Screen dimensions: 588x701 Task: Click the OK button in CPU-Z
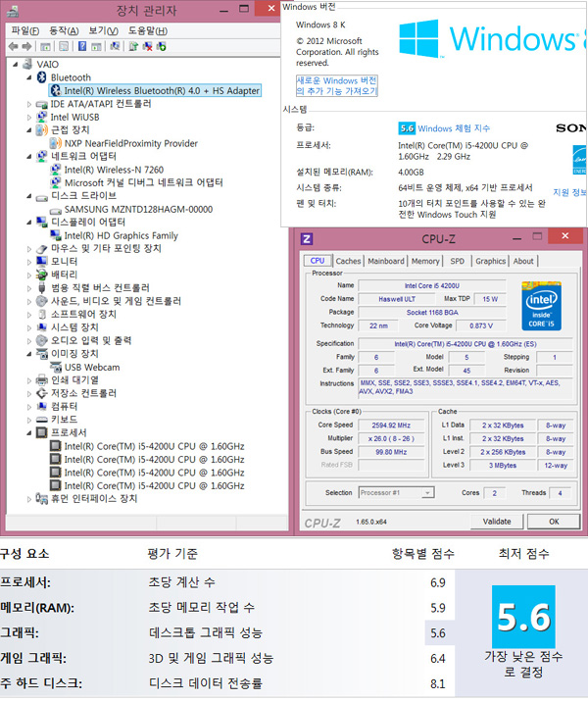[554, 522]
